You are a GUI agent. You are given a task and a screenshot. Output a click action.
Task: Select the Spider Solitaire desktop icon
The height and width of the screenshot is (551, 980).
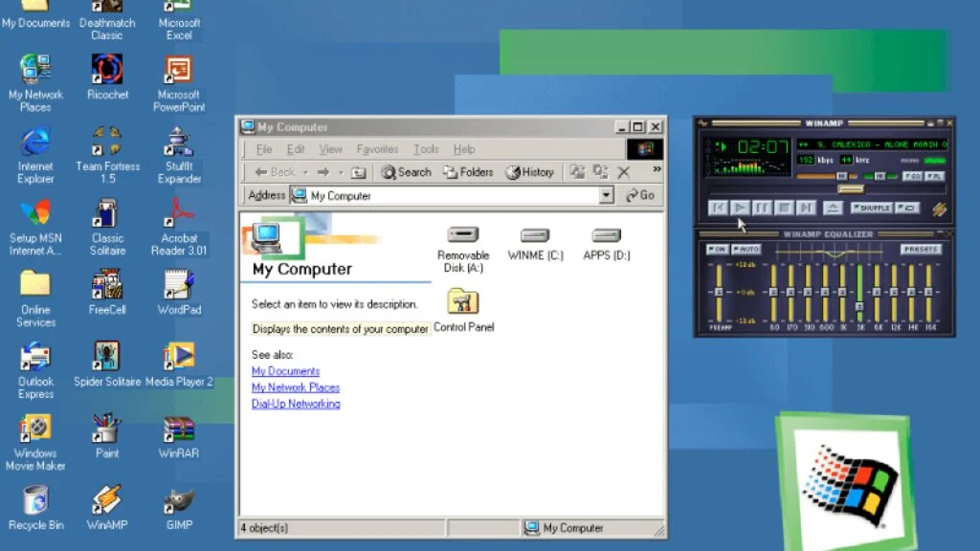[107, 358]
